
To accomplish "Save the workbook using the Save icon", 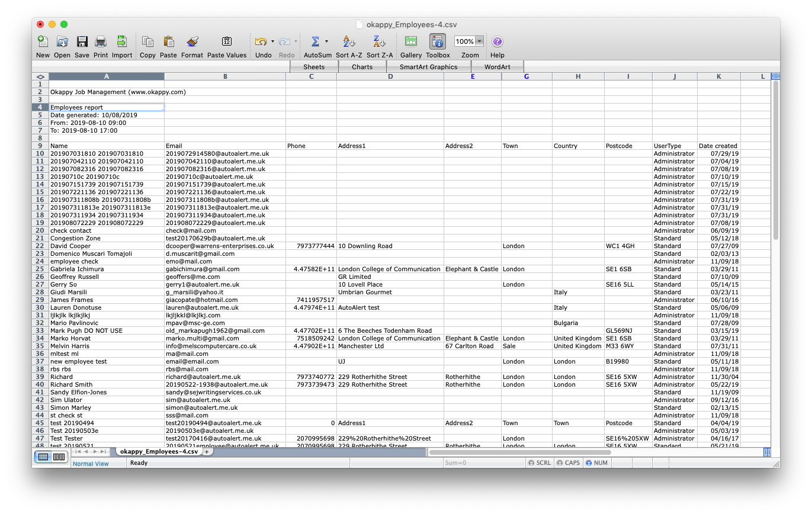I will click(82, 41).
